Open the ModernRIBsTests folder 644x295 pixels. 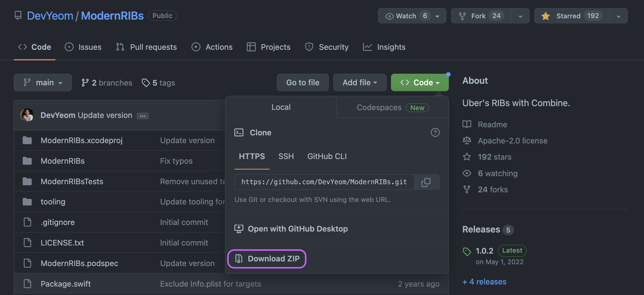coord(72,181)
